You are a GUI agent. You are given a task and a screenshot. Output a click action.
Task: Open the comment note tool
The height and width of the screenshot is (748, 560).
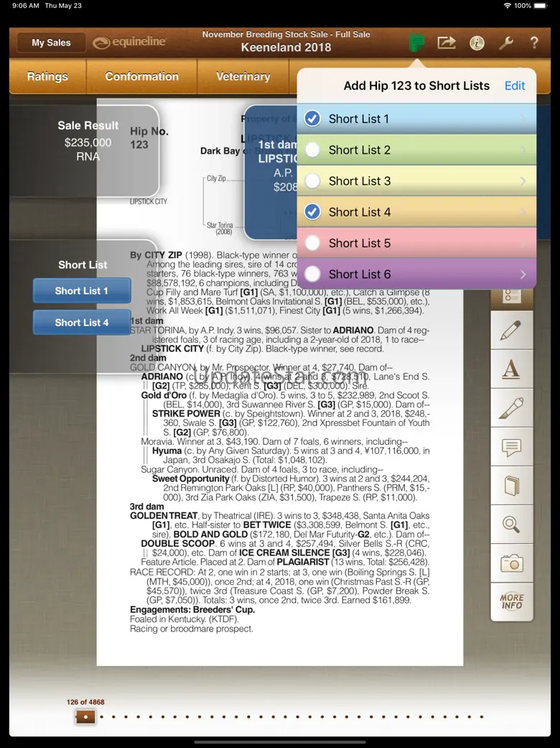pyautogui.click(x=511, y=447)
